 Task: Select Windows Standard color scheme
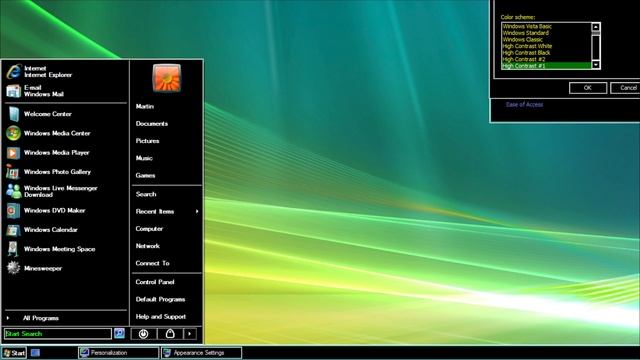pos(546,33)
